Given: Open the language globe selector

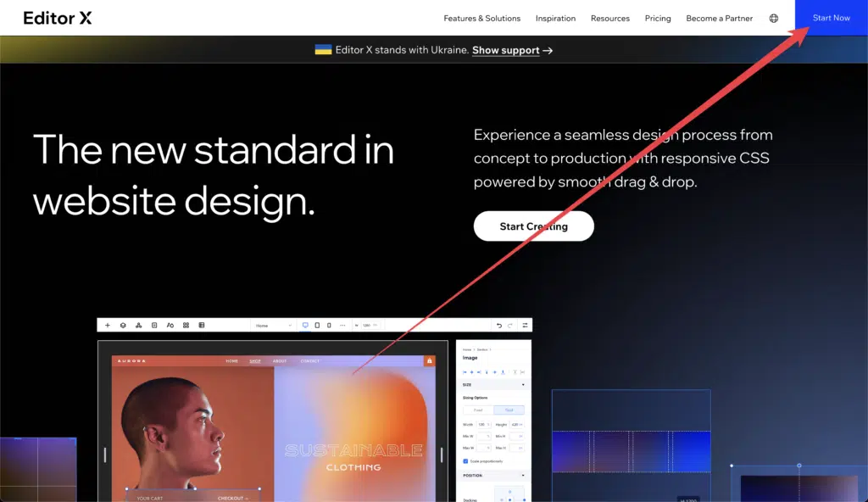Looking at the screenshot, I should 773,19.
